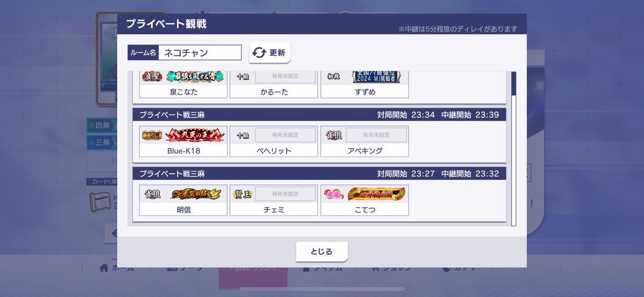The width and height of the screenshot is (644, 297).
Task: Select player 泉こなた card
Action: (184, 85)
